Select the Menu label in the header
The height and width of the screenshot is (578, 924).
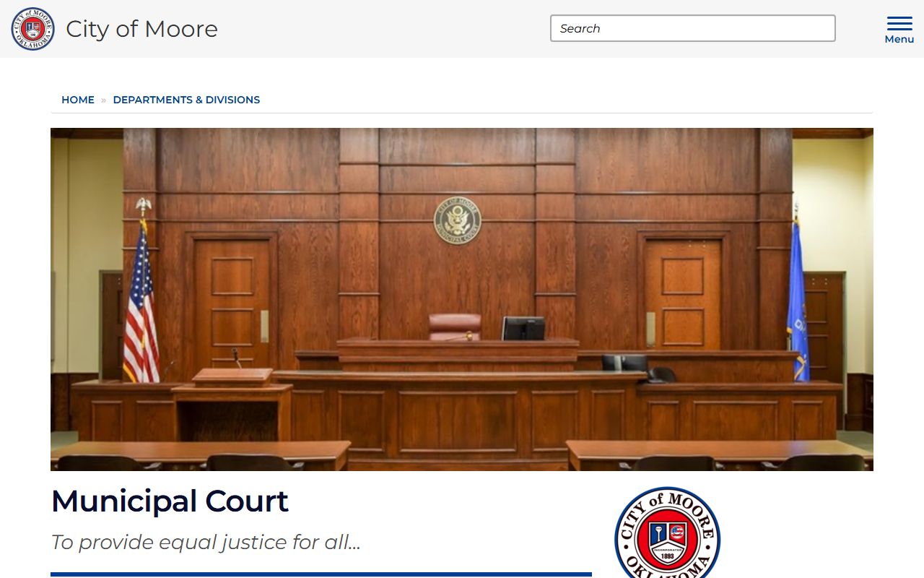899,40
